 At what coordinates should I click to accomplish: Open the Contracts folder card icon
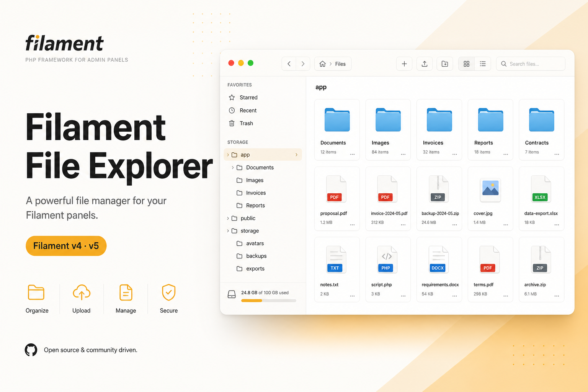(x=542, y=120)
